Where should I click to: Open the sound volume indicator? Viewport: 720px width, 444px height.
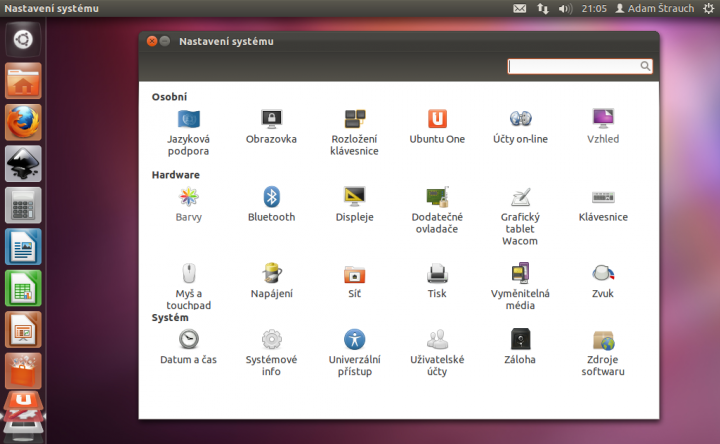(x=565, y=8)
